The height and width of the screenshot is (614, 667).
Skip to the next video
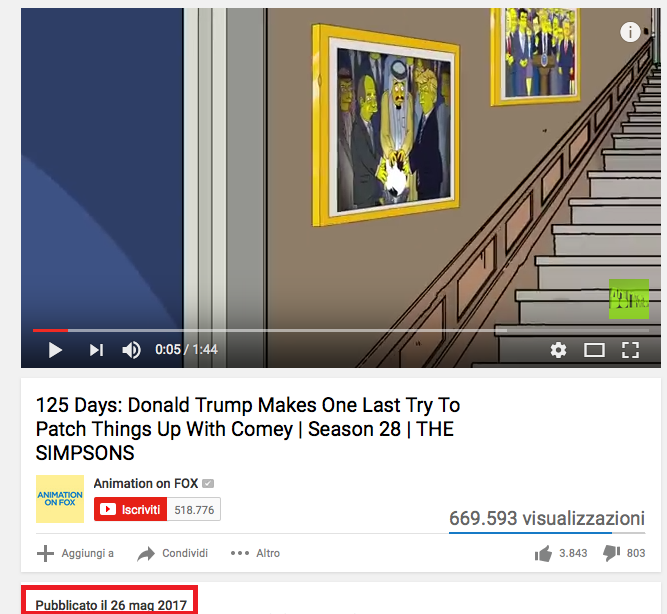click(96, 350)
